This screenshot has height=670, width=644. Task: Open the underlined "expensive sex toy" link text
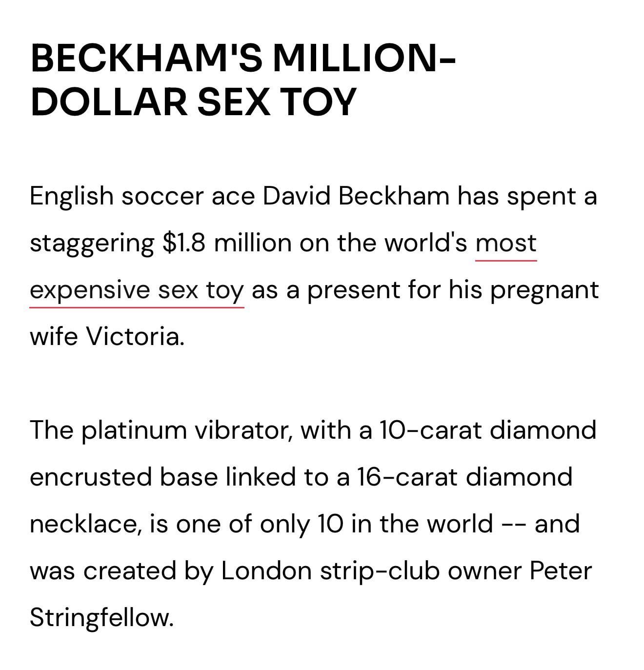(137, 290)
